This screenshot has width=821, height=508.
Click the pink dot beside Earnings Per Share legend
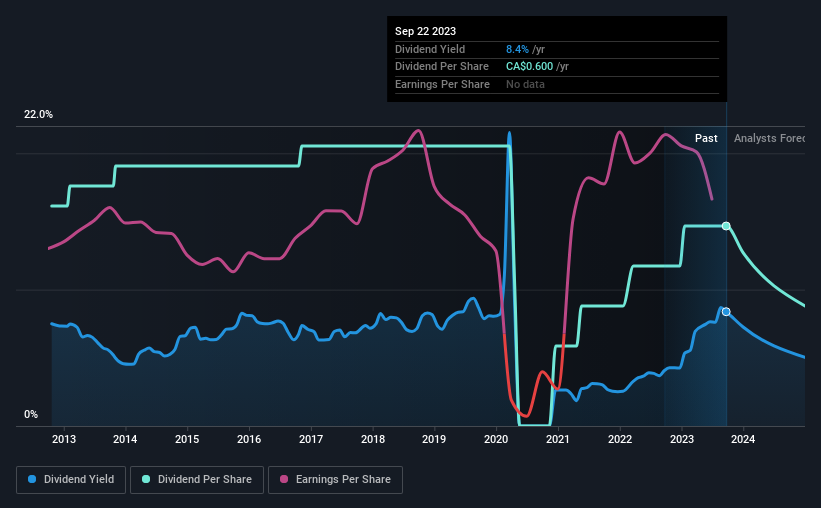284,480
